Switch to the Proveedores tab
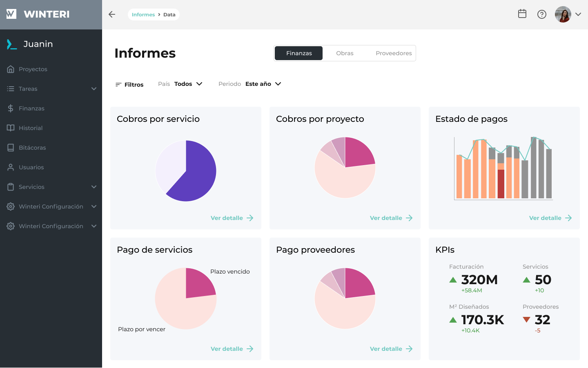Viewport: 588px width, 368px height. 394,53
